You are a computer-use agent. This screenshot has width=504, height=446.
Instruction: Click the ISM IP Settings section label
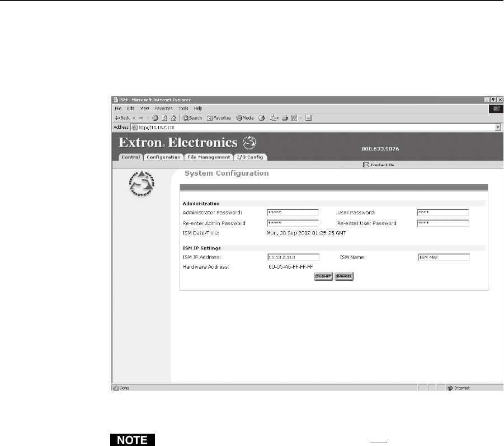(201, 248)
